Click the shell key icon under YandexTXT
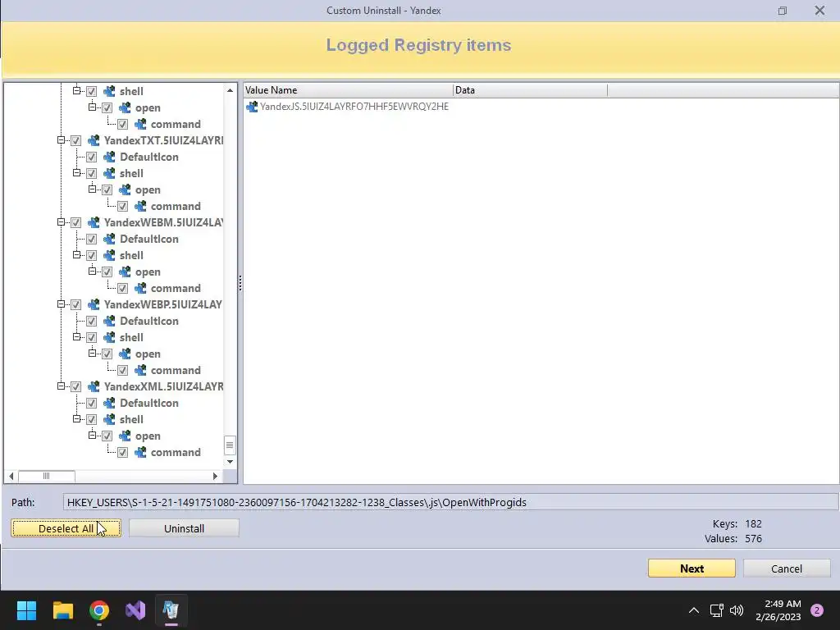 [x=109, y=173]
